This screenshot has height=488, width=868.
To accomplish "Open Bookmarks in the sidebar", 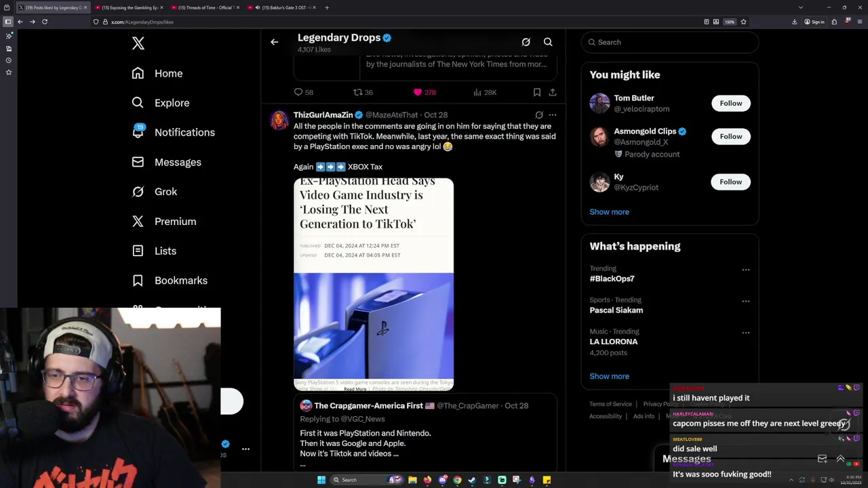I will point(170,281).
